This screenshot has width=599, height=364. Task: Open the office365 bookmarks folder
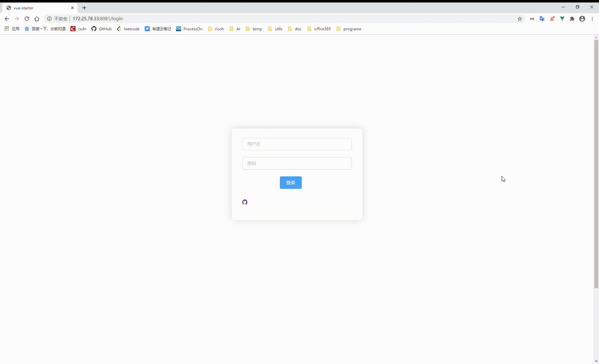click(319, 29)
